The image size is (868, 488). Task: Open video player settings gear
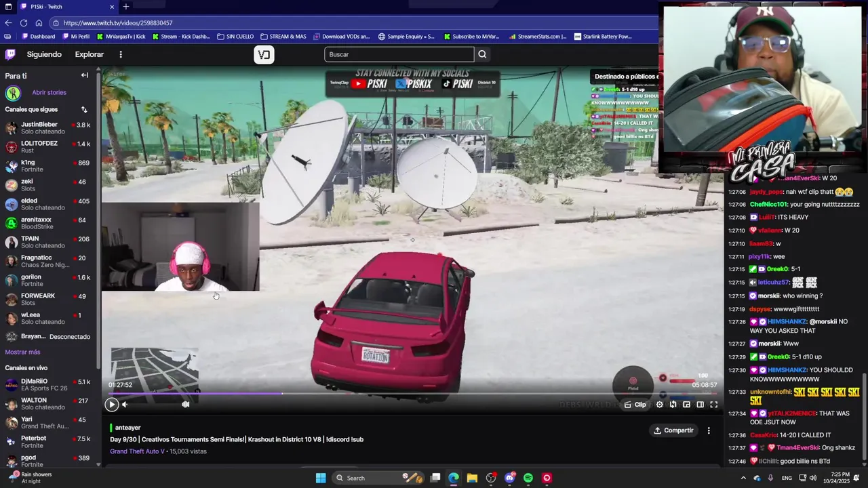[659, 405]
